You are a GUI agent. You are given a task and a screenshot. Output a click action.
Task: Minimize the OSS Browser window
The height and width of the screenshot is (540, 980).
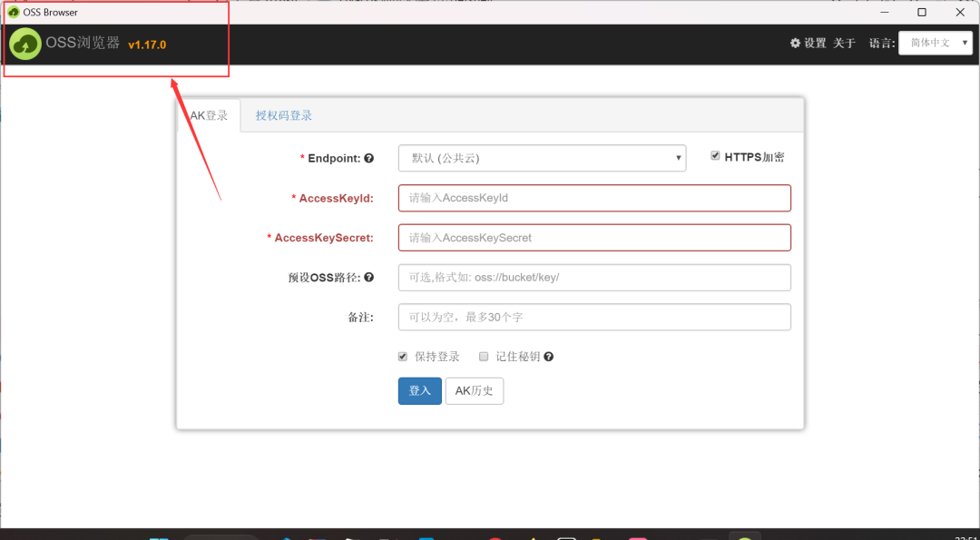(x=885, y=12)
